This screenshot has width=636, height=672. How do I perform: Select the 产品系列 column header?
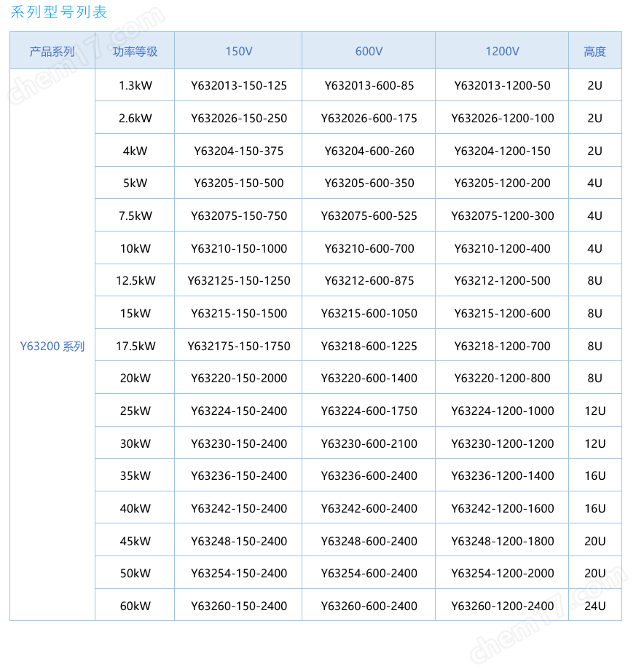tap(52, 52)
